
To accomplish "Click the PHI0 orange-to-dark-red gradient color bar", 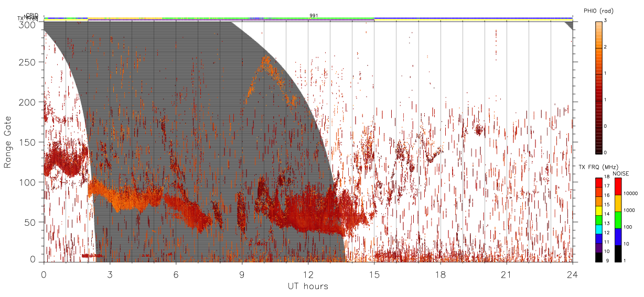I will [598, 87].
